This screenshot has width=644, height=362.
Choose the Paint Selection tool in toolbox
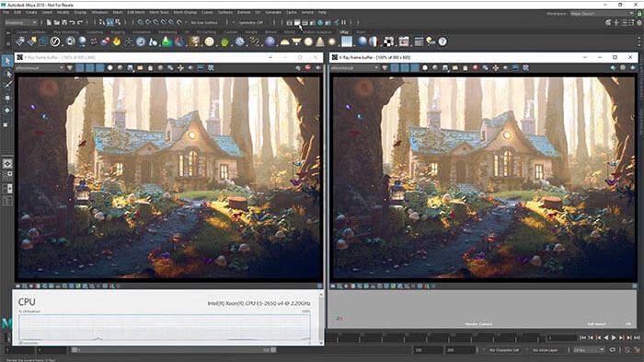[x=7, y=85]
